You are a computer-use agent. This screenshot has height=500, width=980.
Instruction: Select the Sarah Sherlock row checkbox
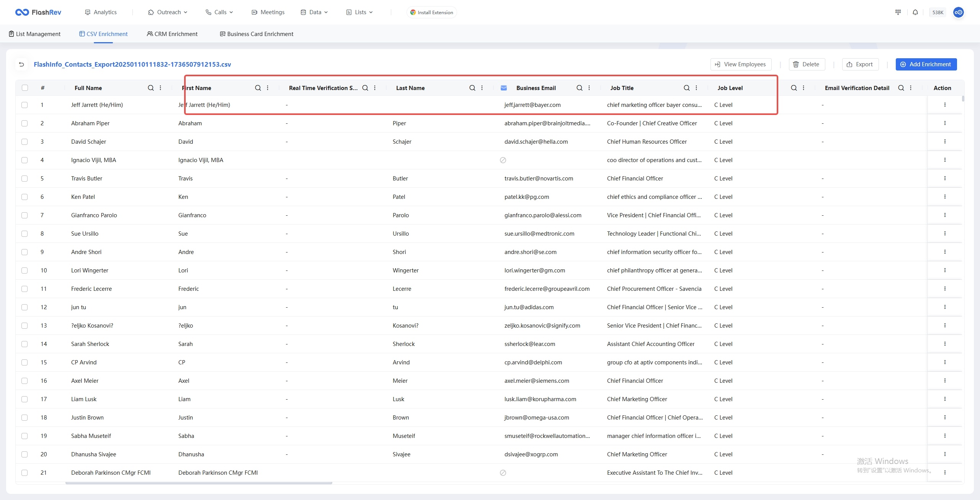(24, 344)
